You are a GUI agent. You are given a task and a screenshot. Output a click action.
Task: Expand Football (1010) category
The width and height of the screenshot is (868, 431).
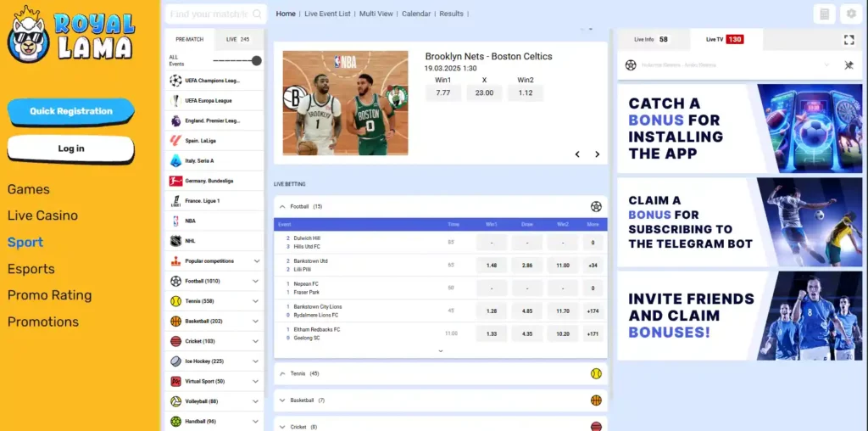pyautogui.click(x=255, y=281)
